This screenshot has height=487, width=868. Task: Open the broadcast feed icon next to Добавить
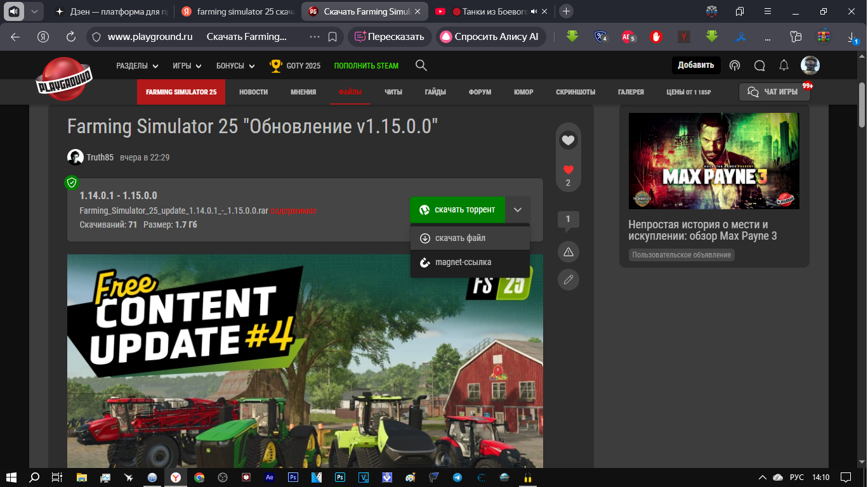click(735, 65)
